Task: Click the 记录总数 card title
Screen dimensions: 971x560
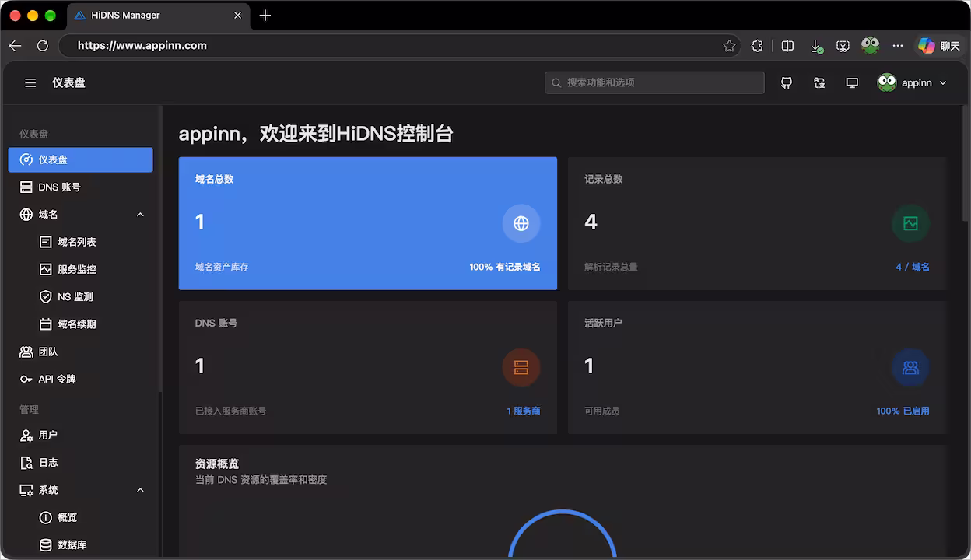Action: [604, 179]
